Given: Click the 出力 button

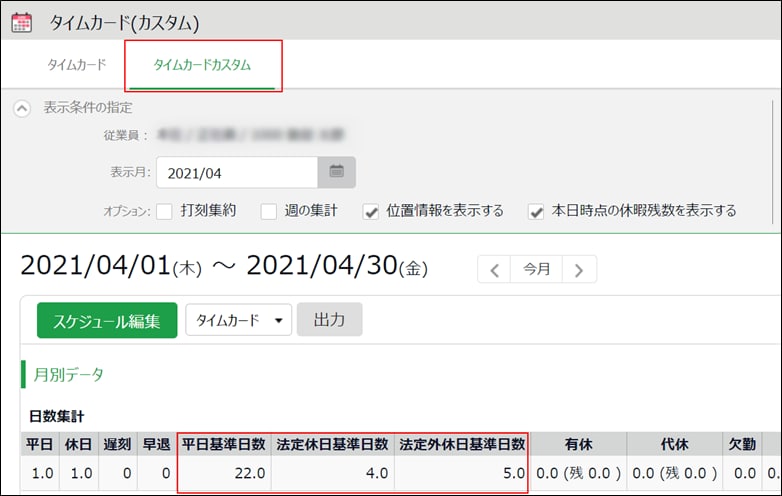Looking at the screenshot, I should [329, 320].
